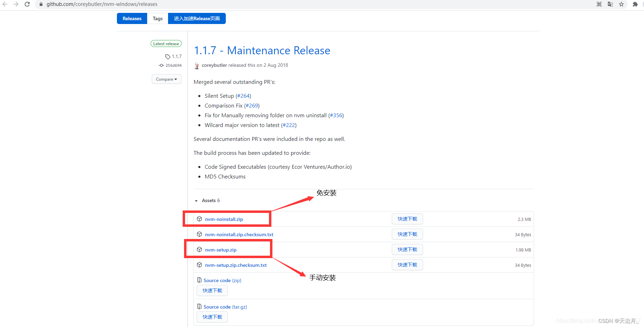The height and width of the screenshot is (327, 644).
Task: Download nvm-setup.zip
Action: pos(221,250)
